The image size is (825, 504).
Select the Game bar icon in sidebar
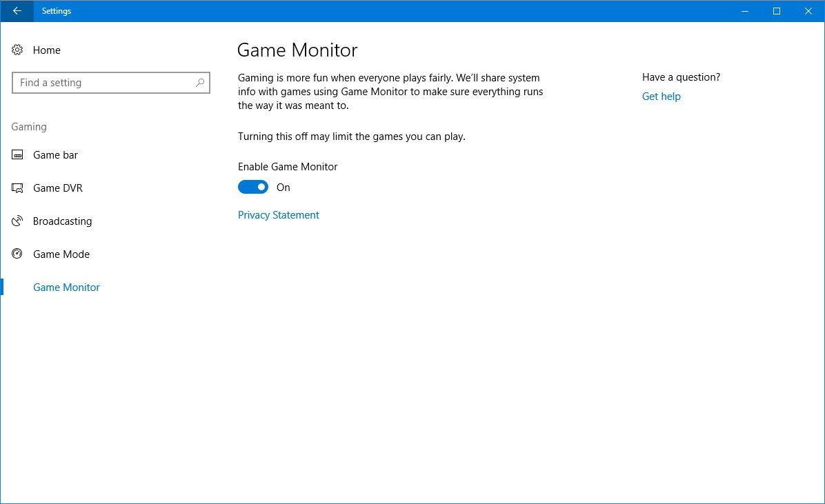click(x=17, y=154)
